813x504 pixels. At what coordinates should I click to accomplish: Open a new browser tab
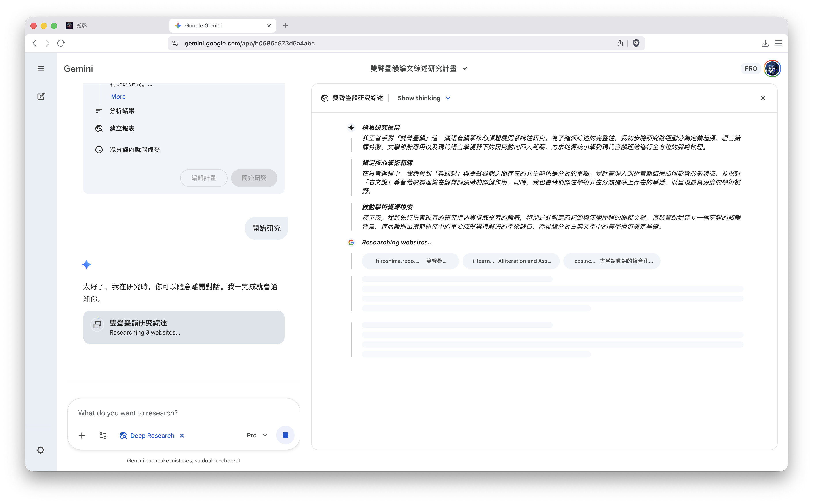[x=285, y=26]
